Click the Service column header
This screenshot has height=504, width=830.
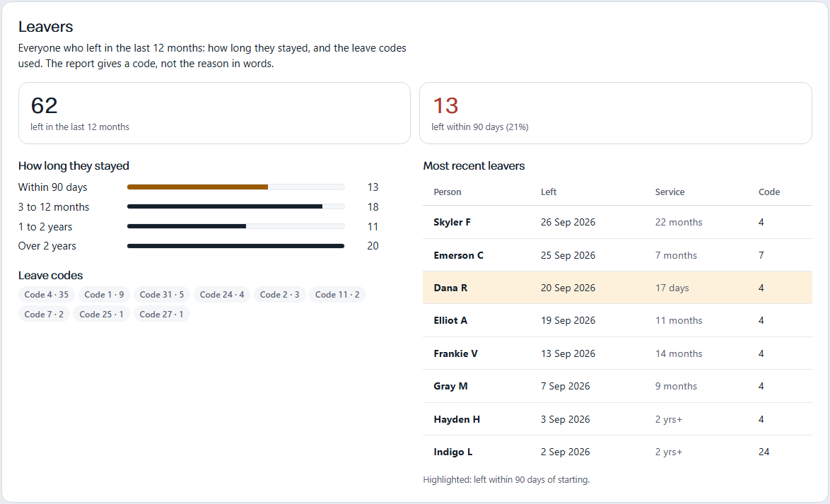pyautogui.click(x=670, y=192)
